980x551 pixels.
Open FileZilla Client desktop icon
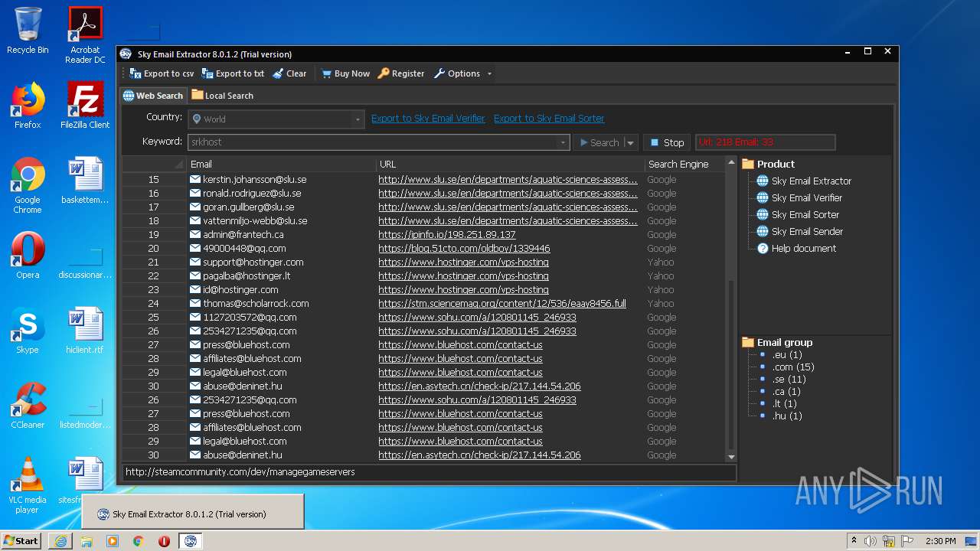click(x=85, y=106)
